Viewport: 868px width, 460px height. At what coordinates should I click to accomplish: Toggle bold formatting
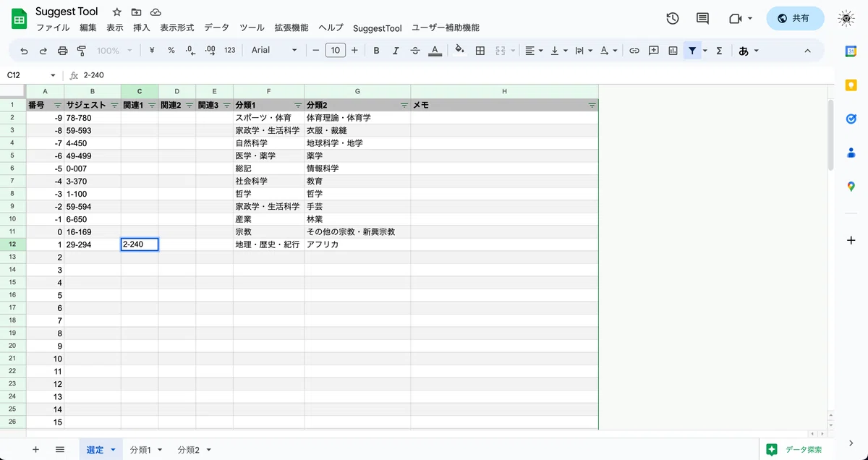coord(376,51)
